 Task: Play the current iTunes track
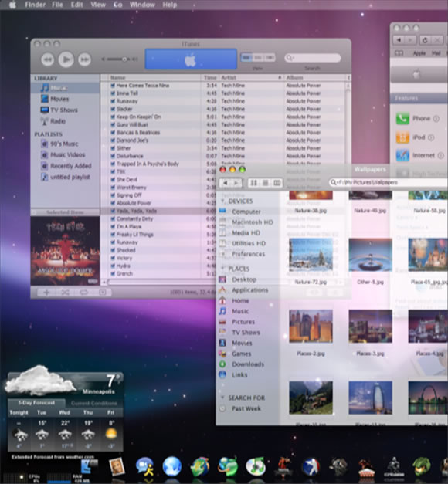[x=66, y=59]
